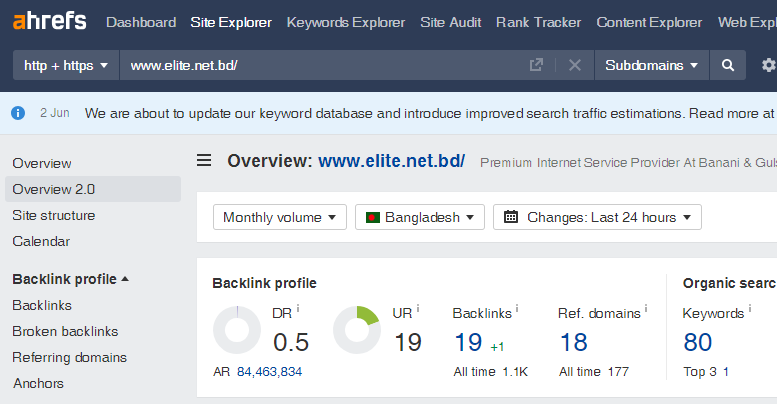
Task: Open Referring domains in the sidebar
Action: (69, 357)
